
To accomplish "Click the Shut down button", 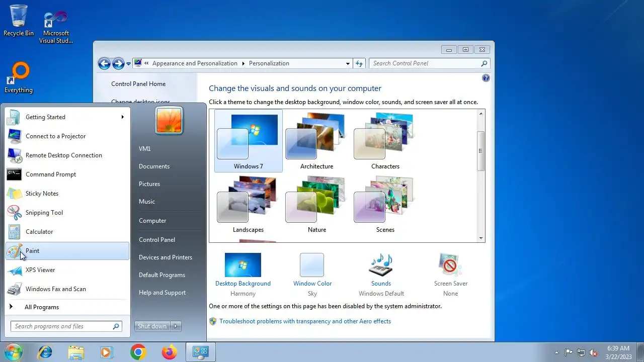I will pyautogui.click(x=152, y=326).
